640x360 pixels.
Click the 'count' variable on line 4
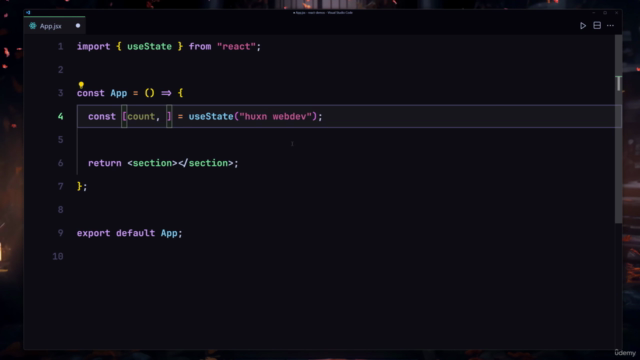click(141, 117)
